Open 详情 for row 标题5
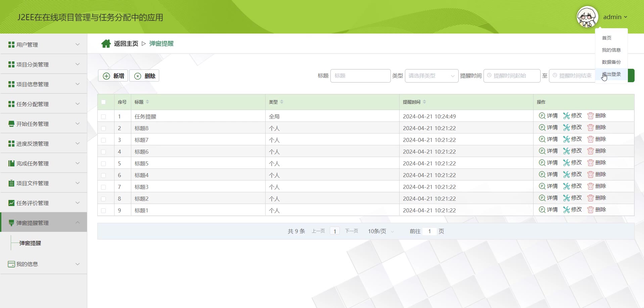This screenshot has height=308, width=644. (x=548, y=163)
